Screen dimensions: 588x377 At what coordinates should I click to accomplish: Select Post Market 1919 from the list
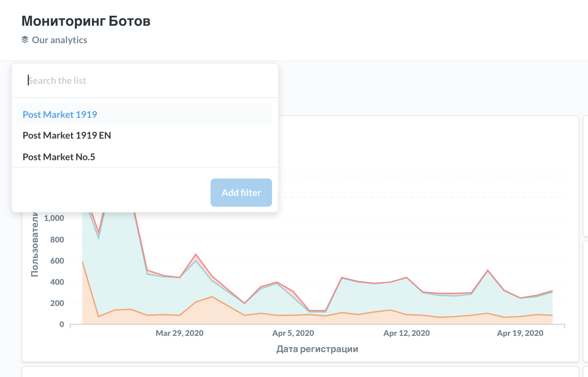click(x=59, y=114)
